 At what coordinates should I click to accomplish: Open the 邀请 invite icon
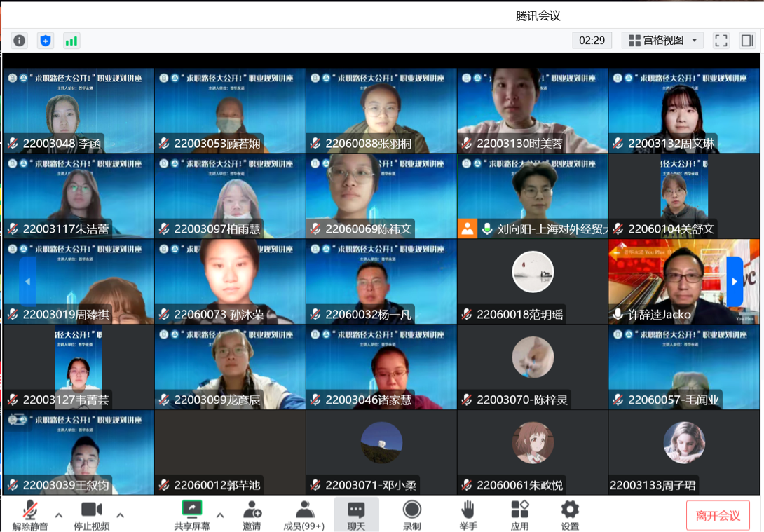[252, 514]
